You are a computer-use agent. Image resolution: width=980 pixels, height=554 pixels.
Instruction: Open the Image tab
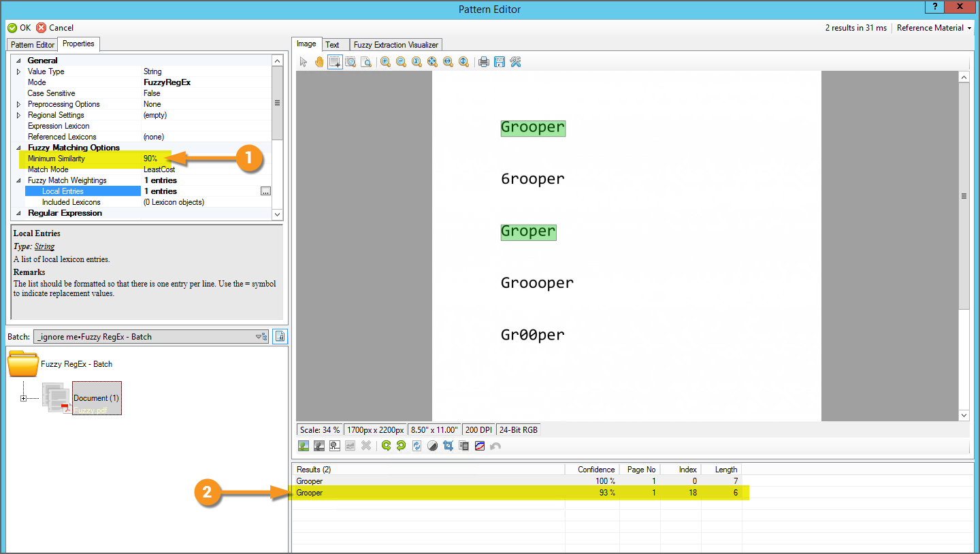click(306, 44)
